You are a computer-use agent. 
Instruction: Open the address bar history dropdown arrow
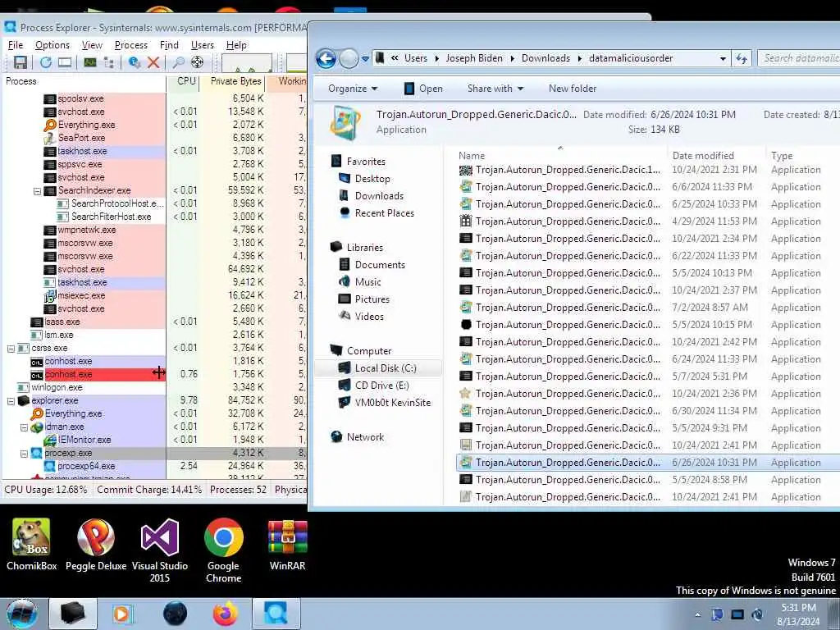(724, 58)
